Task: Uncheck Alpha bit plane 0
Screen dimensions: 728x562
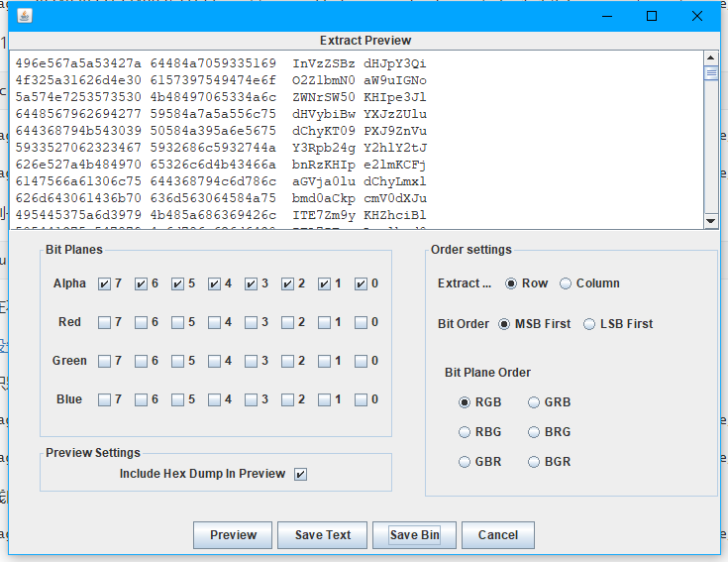Action: click(x=362, y=283)
